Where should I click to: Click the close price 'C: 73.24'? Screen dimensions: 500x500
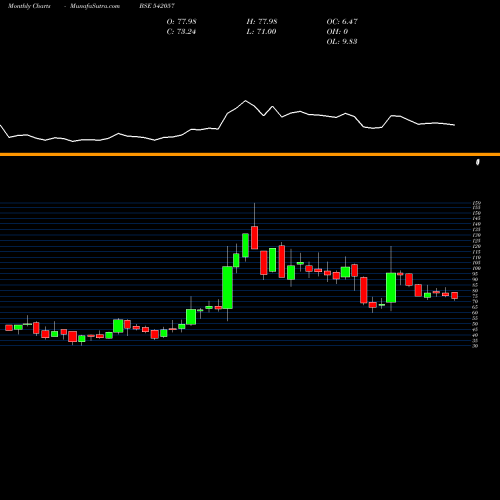[181, 32]
